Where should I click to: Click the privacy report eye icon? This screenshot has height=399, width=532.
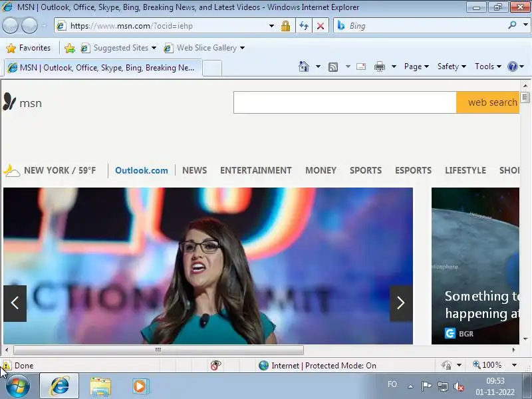[x=215, y=365]
